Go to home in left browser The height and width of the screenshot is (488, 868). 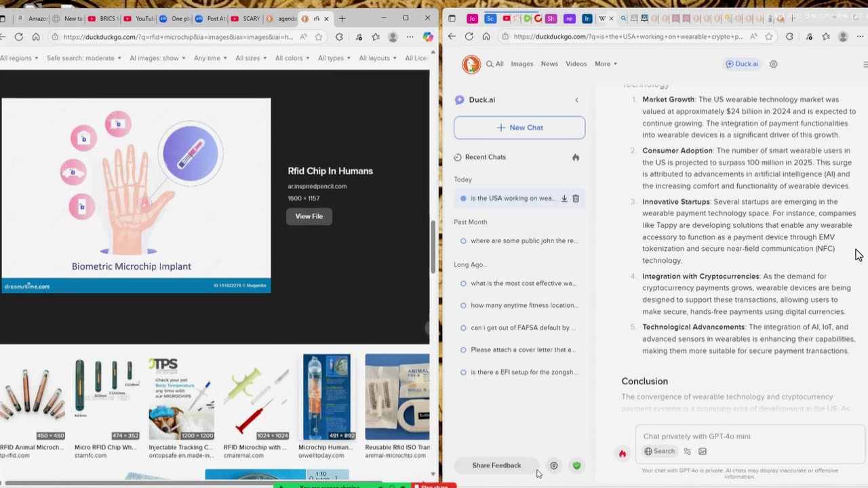coord(36,37)
